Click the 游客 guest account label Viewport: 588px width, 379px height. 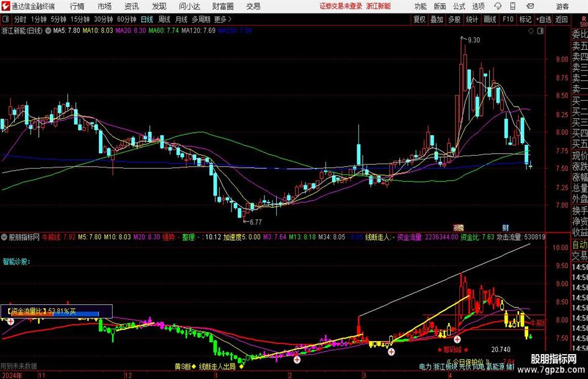point(562,6)
